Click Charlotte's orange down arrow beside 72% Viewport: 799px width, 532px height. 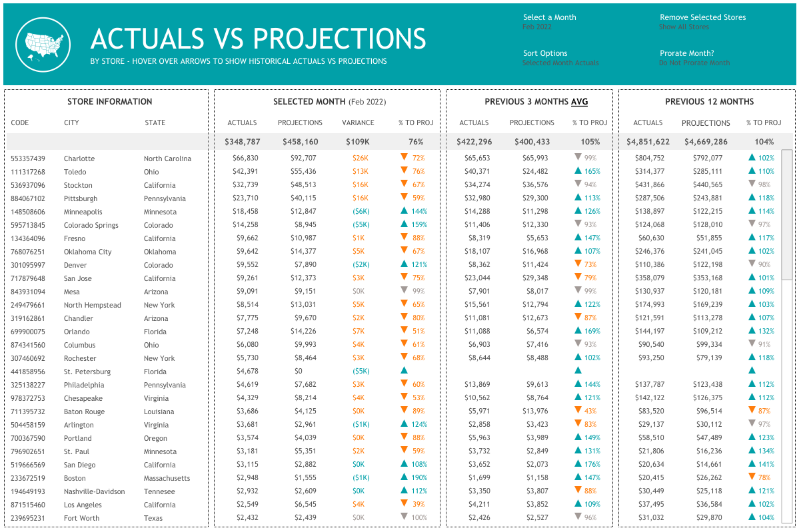404,157
